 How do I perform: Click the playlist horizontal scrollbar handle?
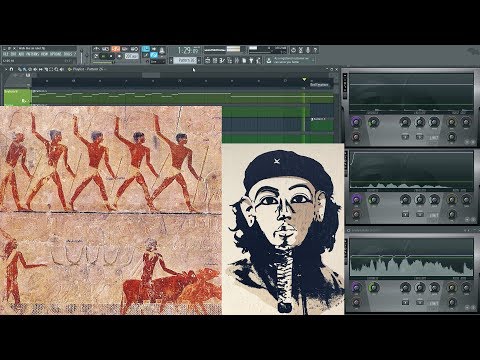[151, 75]
